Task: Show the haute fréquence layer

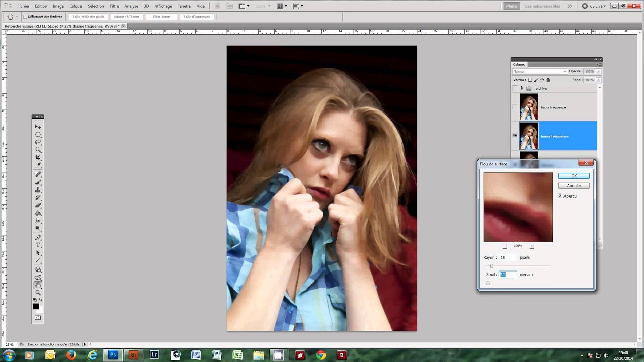Action: [x=515, y=107]
